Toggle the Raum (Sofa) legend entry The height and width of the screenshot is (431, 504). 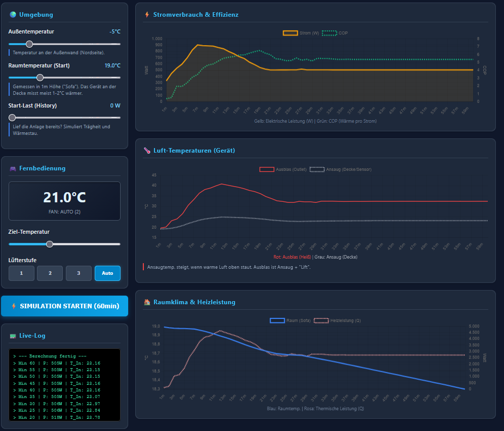pyautogui.click(x=291, y=320)
